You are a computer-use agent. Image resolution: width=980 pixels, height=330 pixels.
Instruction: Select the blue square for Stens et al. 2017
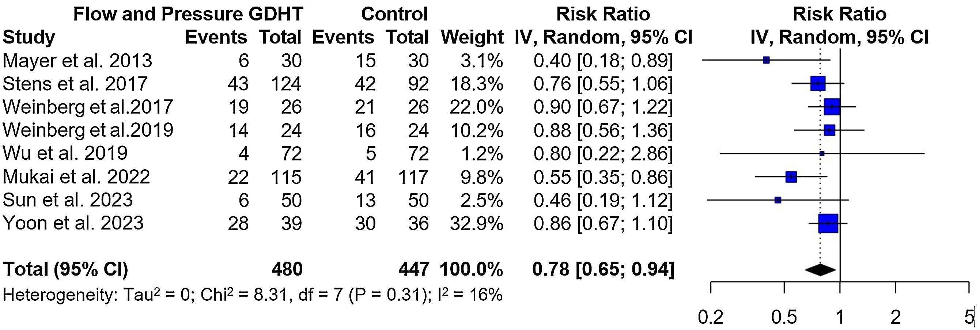(x=818, y=84)
